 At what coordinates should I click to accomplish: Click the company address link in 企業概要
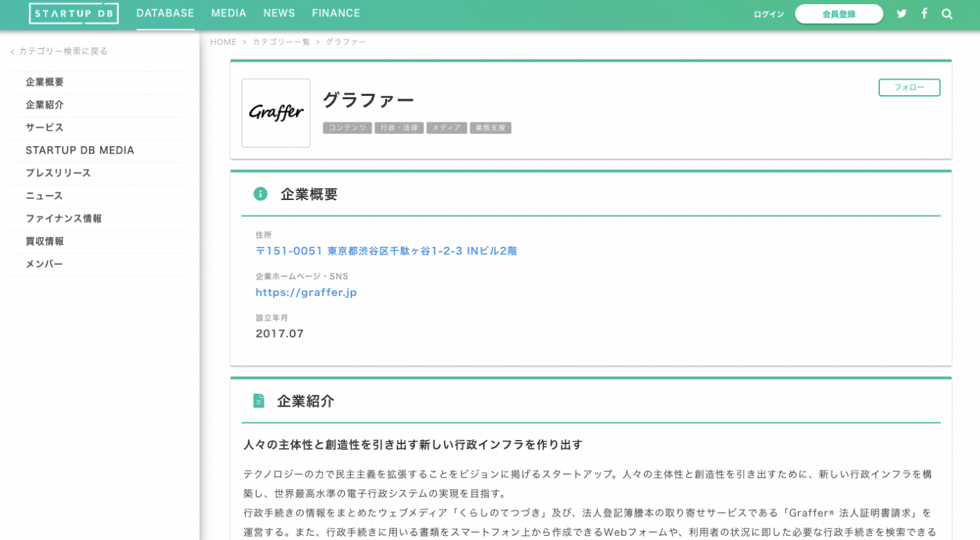click(387, 250)
